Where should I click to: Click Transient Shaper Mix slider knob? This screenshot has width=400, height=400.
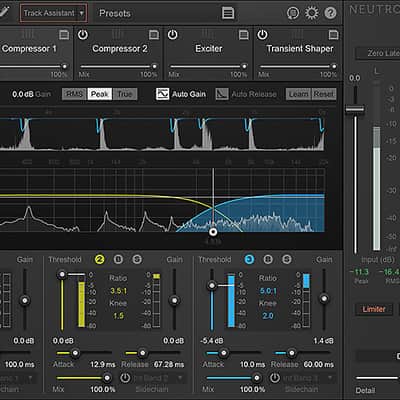pyautogui.click(x=334, y=66)
